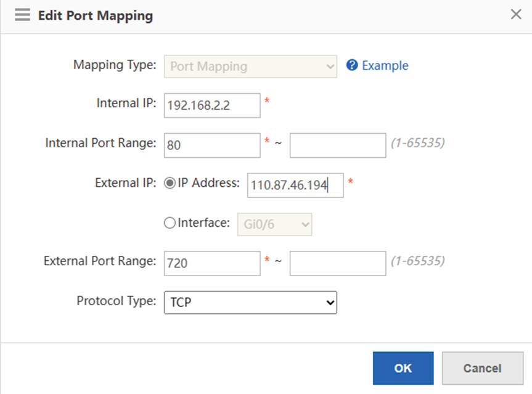This screenshot has width=532, height=394.
Task: Focus the External Port Range end field
Action: (x=338, y=263)
